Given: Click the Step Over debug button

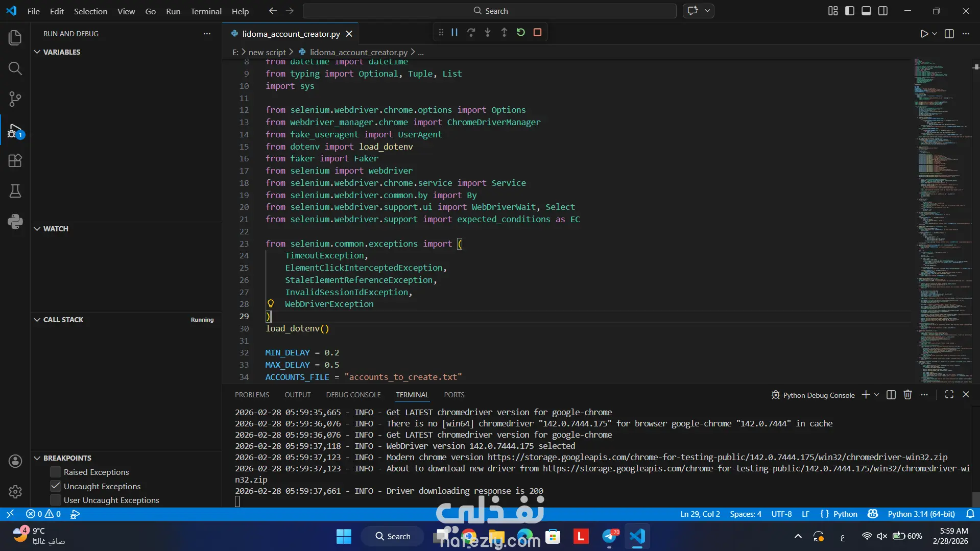Looking at the screenshot, I should tap(471, 32).
